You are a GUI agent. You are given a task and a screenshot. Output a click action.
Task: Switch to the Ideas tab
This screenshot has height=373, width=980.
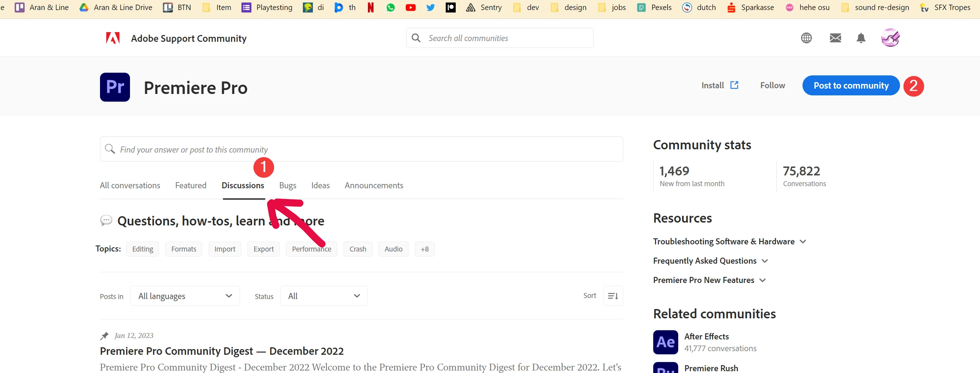(320, 185)
